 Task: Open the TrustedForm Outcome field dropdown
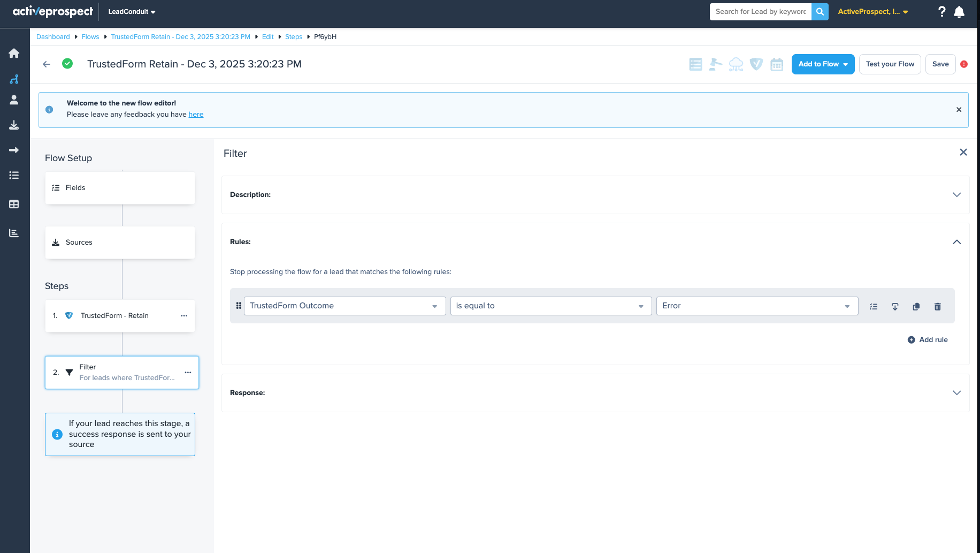345,306
